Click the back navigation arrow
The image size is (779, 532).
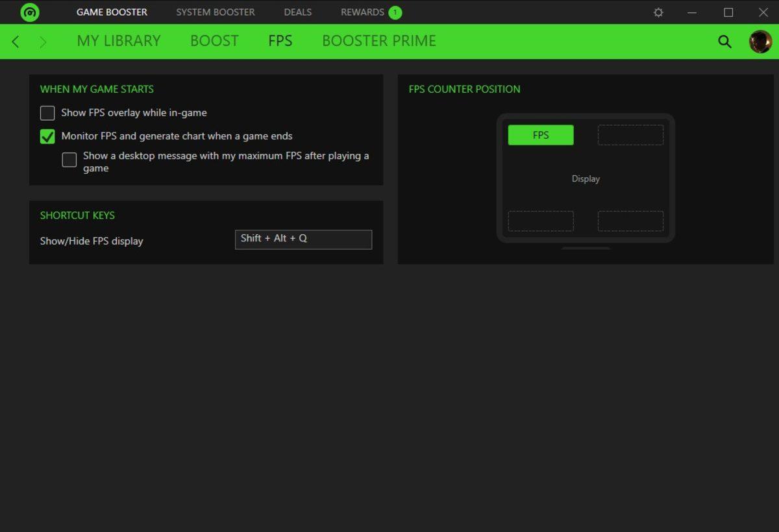tap(15, 41)
